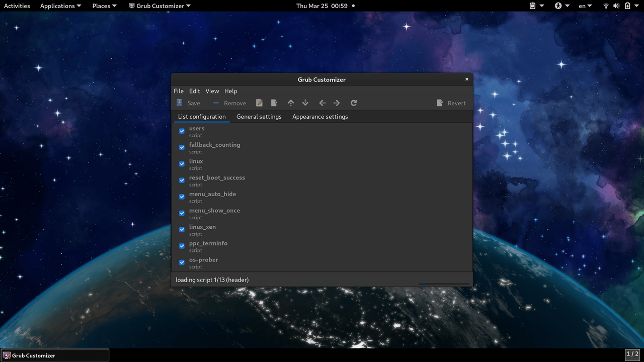The width and height of the screenshot is (644, 362).
Task: Click the accessibility icon
Action: click(x=558, y=6)
